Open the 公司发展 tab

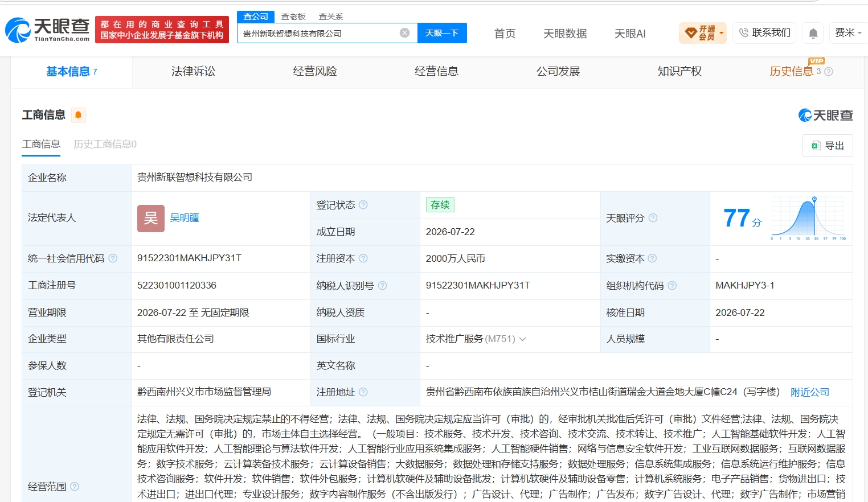pos(558,72)
